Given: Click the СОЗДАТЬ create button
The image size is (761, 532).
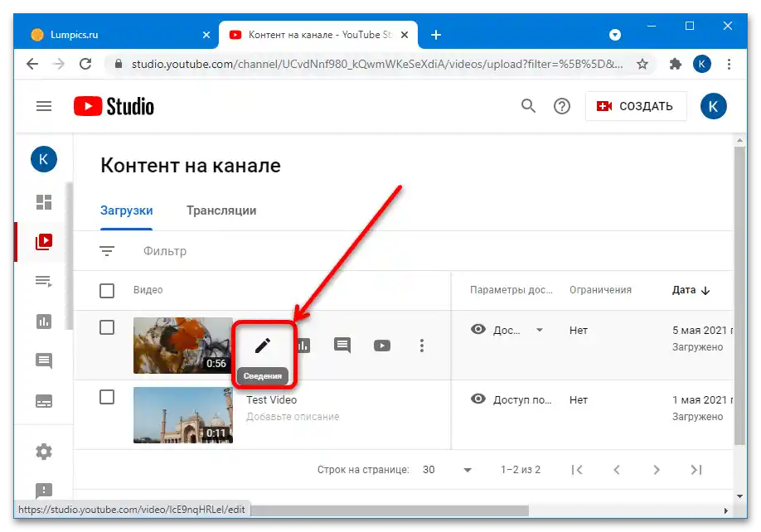Looking at the screenshot, I should (x=636, y=106).
